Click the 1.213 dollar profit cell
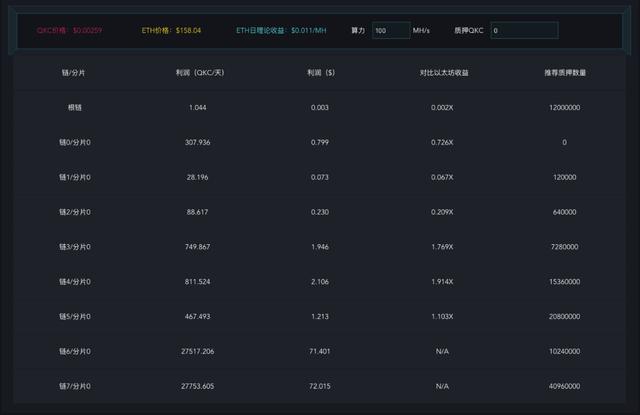Image resolution: width=640 pixels, height=415 pixels. coord(320,317)
